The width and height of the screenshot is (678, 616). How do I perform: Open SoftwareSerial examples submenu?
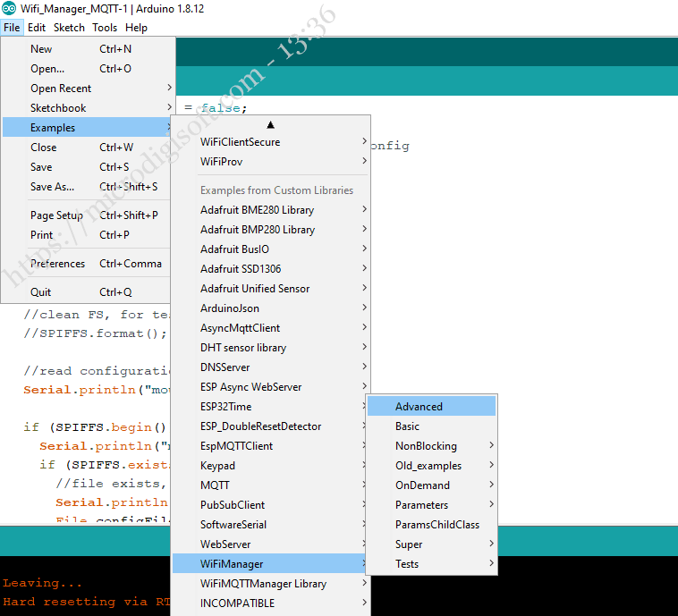pos(269,525)
